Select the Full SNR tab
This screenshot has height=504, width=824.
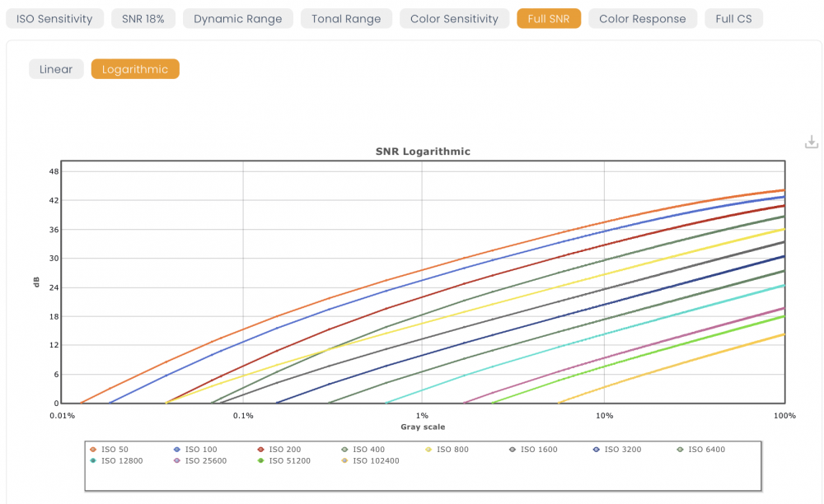pos(549,19)
